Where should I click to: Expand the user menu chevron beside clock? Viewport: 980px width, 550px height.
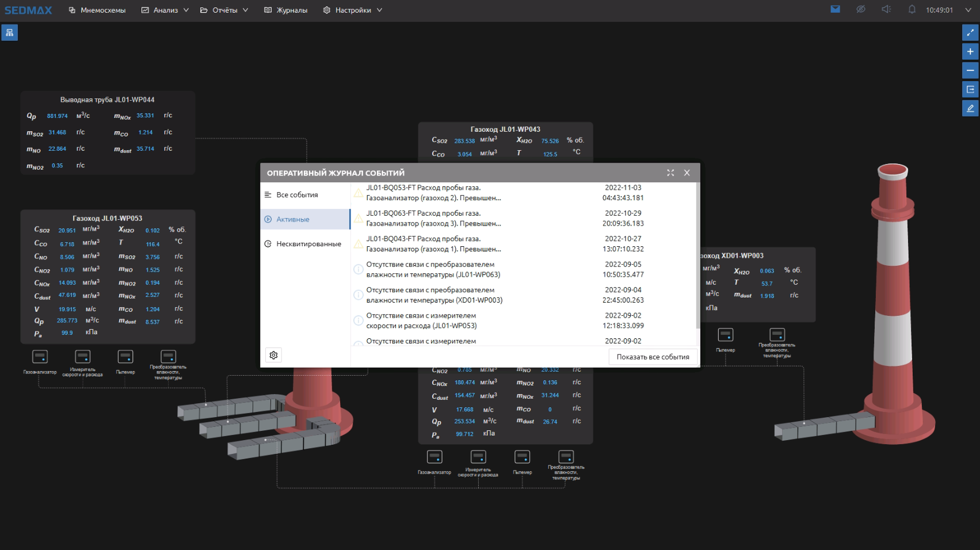tap(968, 10)
